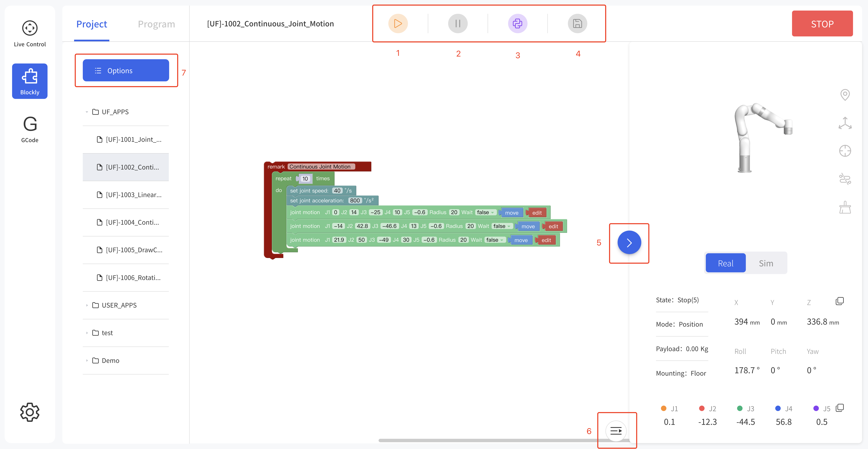Click edit on first joint motion block
868x449 pixels.
(x=537, y=213)
